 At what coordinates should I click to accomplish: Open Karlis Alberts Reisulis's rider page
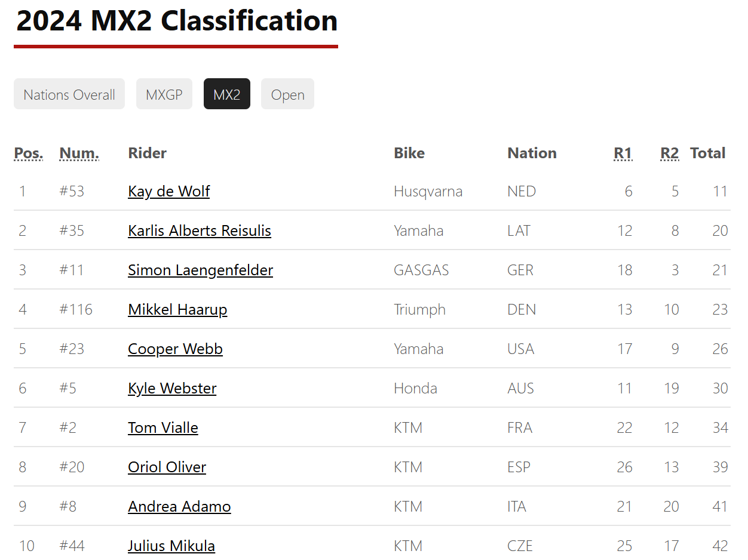(x=199, y=230)
